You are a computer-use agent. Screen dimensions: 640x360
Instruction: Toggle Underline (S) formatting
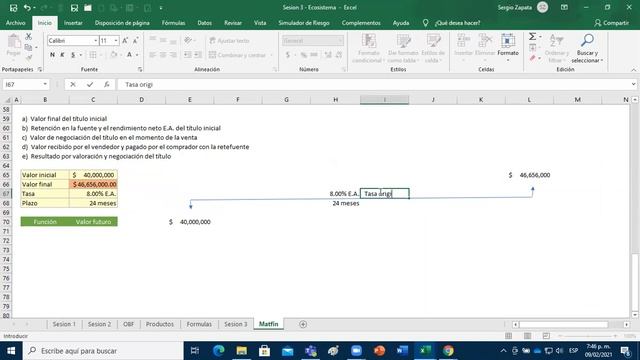(x=73, y=55)
